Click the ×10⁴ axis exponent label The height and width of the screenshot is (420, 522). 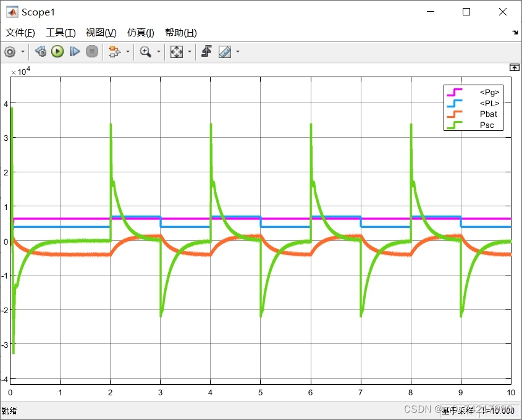[20, 71]
